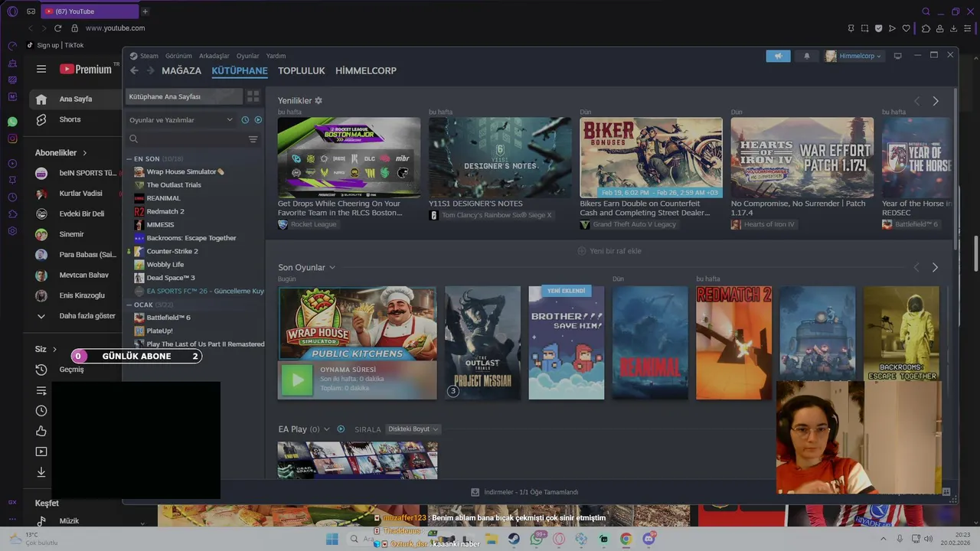The width and height of the screenshot is (980, 551).
Task: Reload the YouTube page
Action: pos(57,28)
